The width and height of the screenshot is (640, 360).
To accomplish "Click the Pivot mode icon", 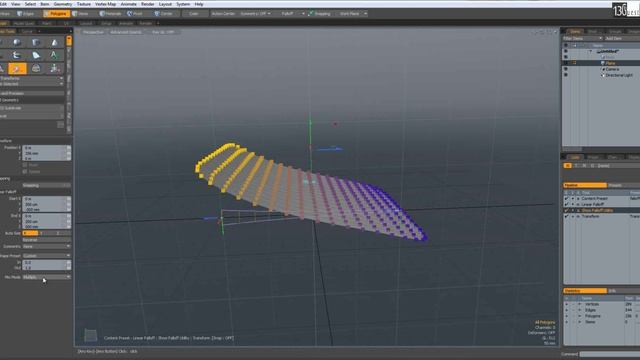I will (x=129, y=14).
